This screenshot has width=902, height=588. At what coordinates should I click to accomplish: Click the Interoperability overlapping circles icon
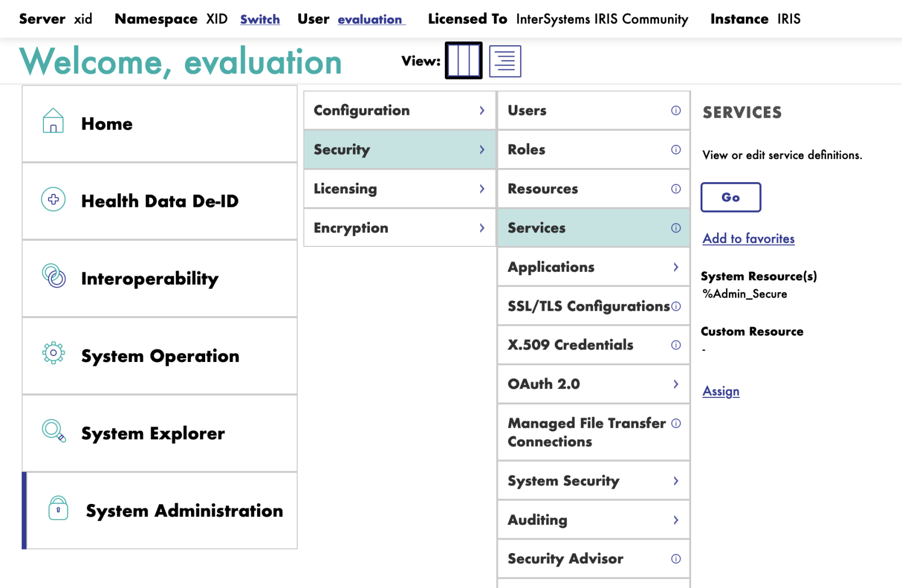click(x=54, y=276)
